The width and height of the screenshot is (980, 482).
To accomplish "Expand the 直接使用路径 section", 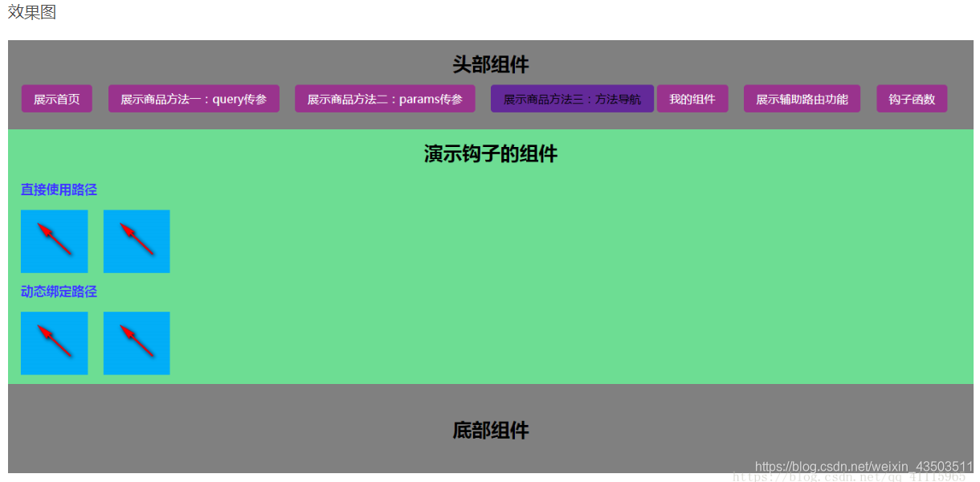I will tap(58, 190).
